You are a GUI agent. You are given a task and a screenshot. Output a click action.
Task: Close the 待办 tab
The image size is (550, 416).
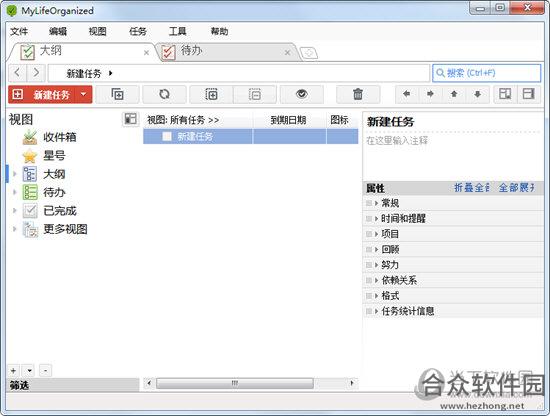(287, 53)
